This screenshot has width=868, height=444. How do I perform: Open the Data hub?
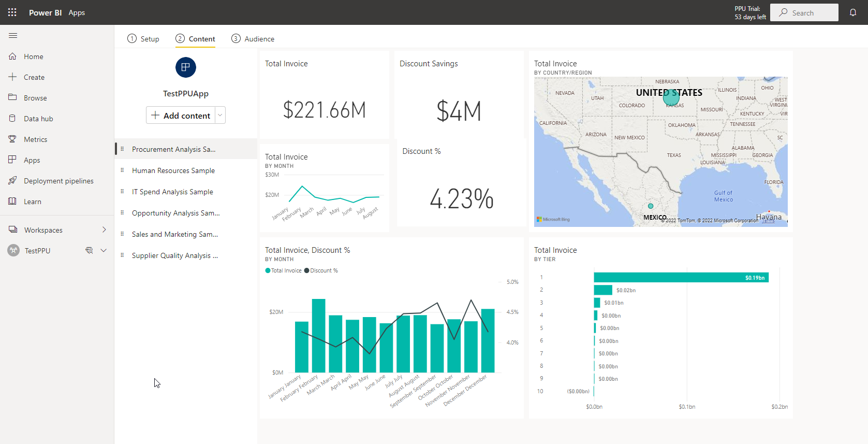[x=57, y=119]
